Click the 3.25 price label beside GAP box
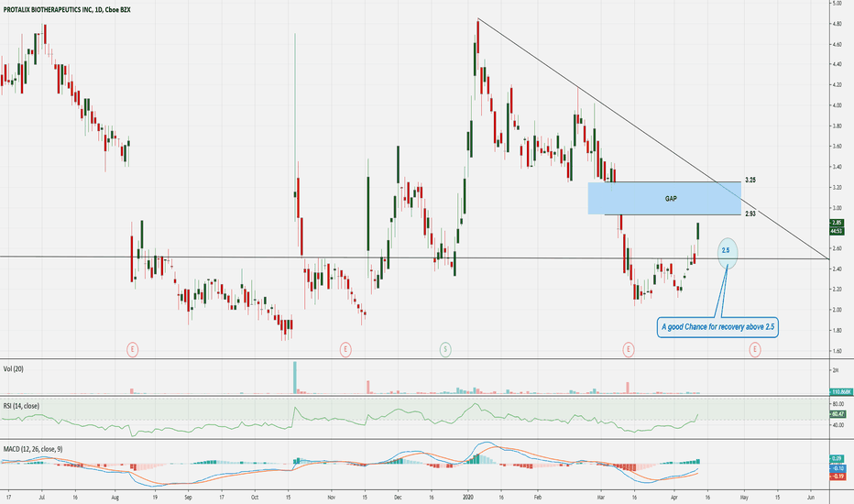This screenshot has width=854, height=504. [750, 180]
